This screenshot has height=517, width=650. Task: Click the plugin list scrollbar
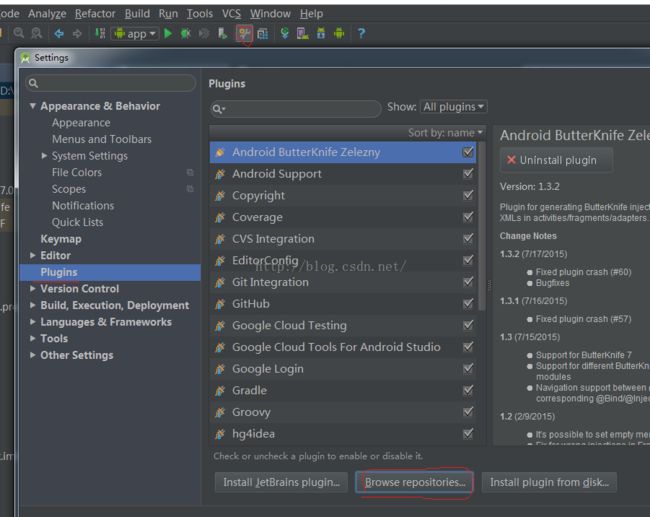pos(481,226)
